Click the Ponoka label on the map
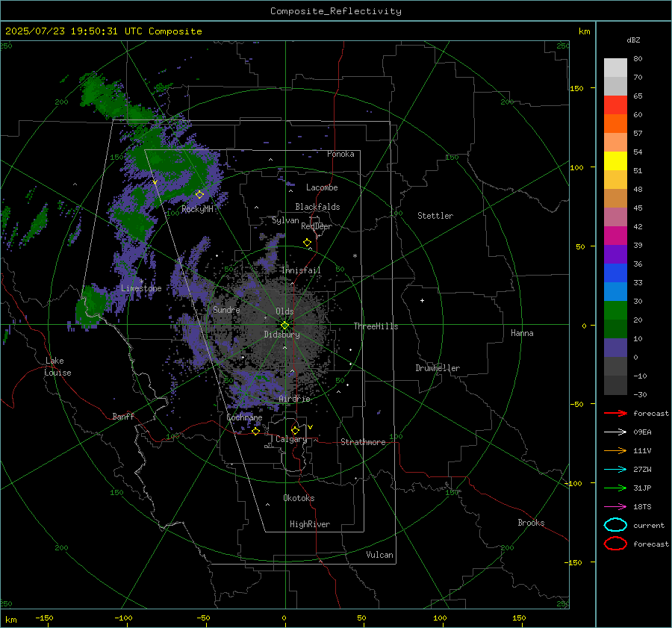The image size is (672, 628). [x=340, y=154]
